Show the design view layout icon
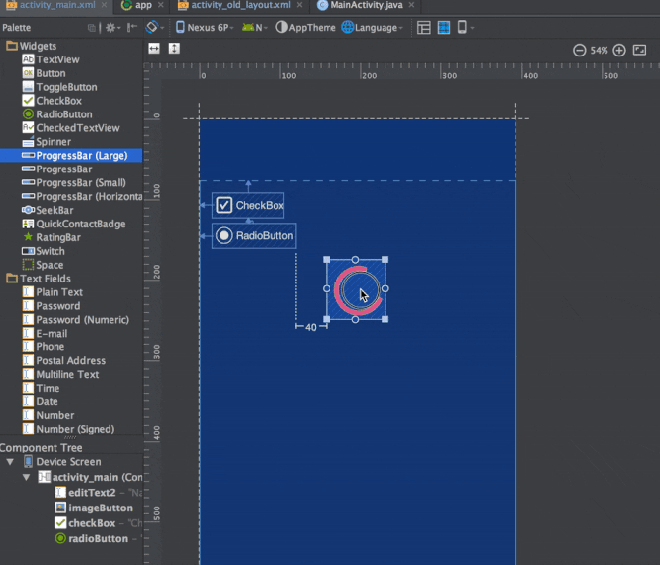Viewport: 660px width, 565px height. tap(423, 28)
